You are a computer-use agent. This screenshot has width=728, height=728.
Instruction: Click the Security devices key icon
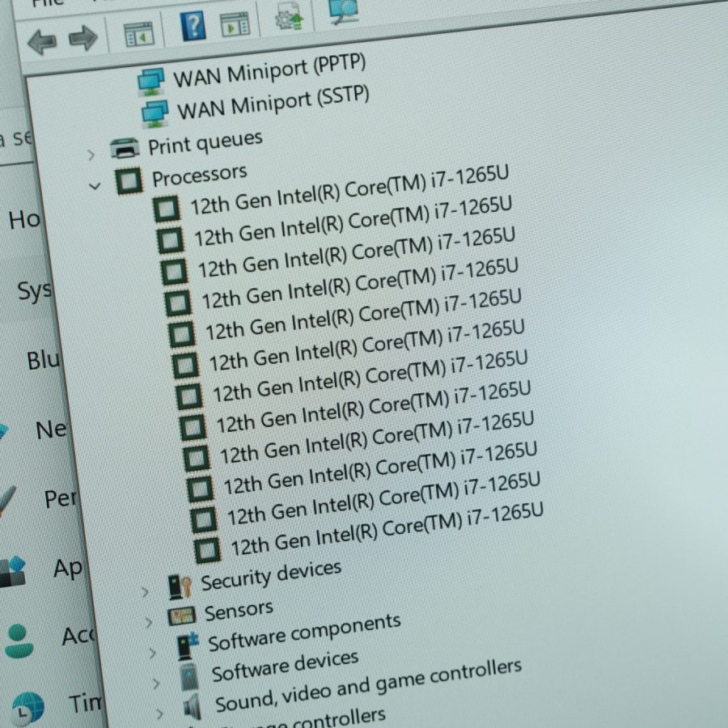[180, 586]
